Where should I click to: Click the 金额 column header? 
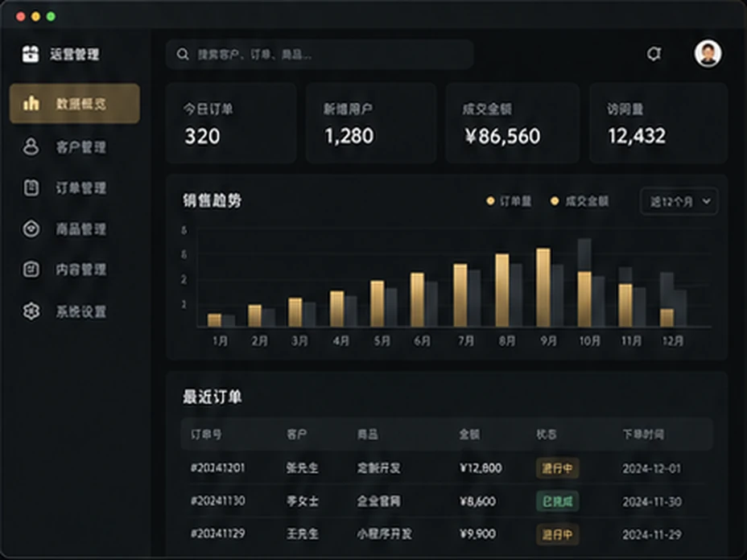click(469, 434)
